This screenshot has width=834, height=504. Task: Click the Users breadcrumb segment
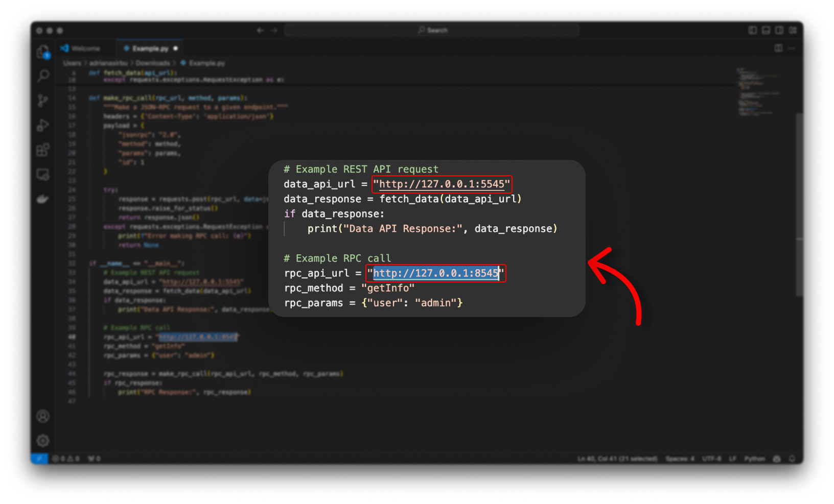72,63
